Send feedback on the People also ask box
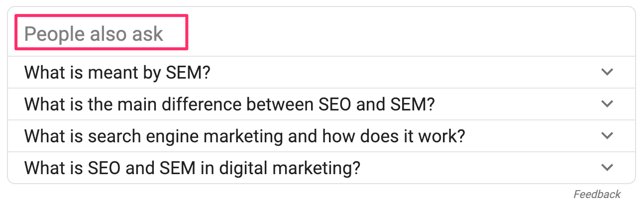The width and height of the screenshot is (644, 205). [597, 194]
